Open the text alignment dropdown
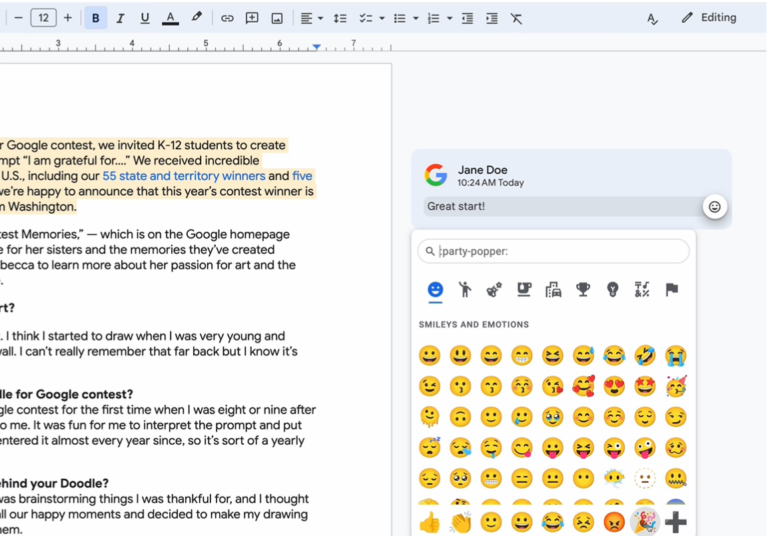 (x=312, y=18)
